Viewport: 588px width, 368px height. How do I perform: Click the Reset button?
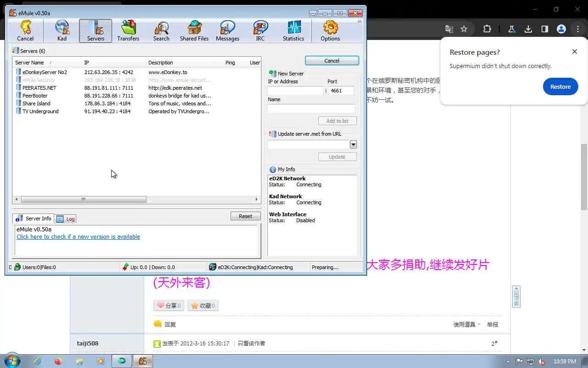(245, 216)
